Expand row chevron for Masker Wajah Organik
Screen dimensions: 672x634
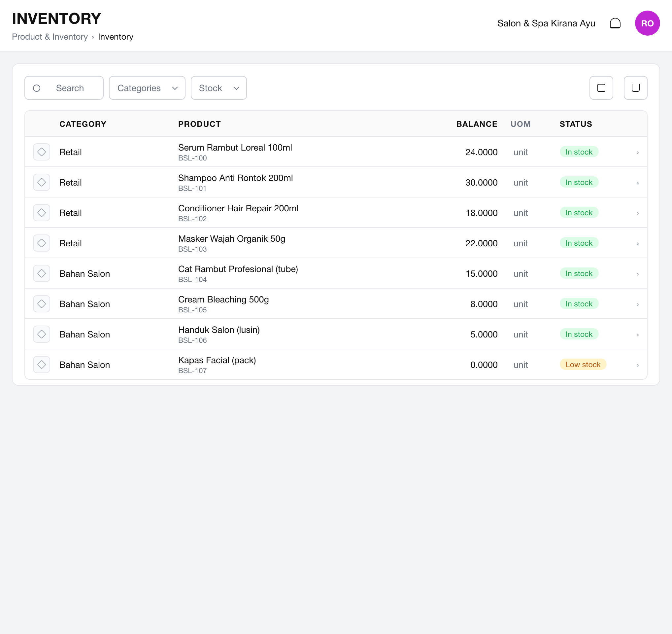click(x=638, y=244)
